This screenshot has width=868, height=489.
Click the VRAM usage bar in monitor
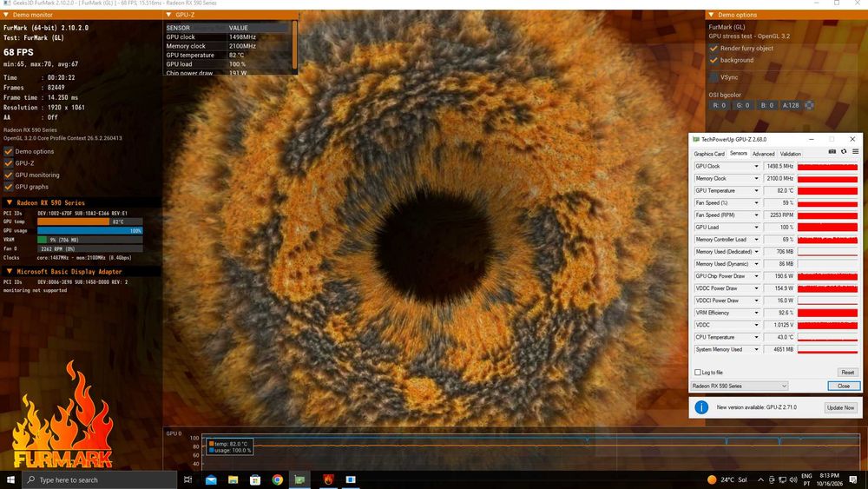tap(89, 240)
